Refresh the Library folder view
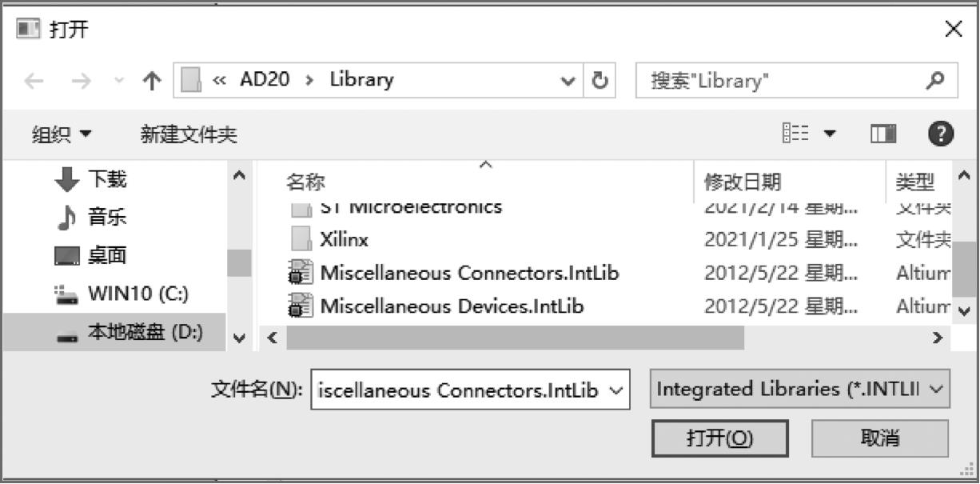The width and height of the screenshot is (980, 484). (600, 81)
